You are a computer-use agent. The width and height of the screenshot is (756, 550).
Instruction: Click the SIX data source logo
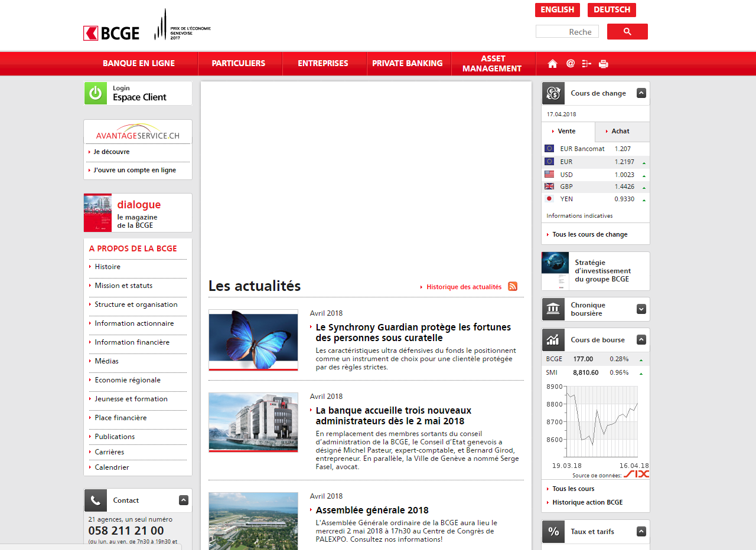tap(636, 474)
